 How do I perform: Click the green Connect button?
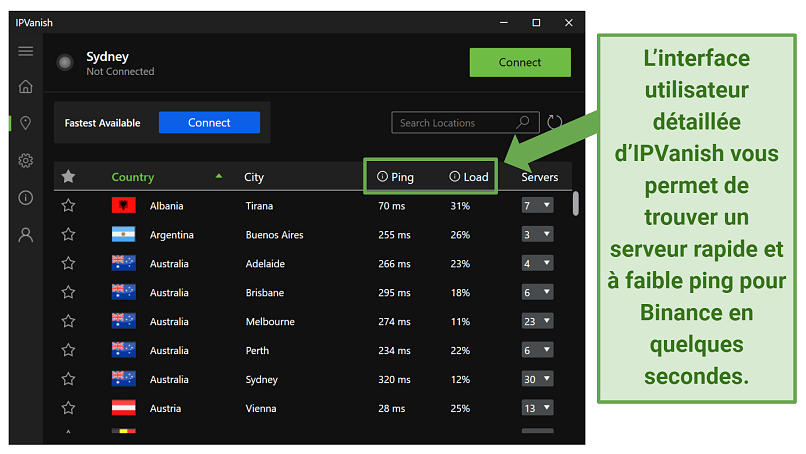point(520,62)
